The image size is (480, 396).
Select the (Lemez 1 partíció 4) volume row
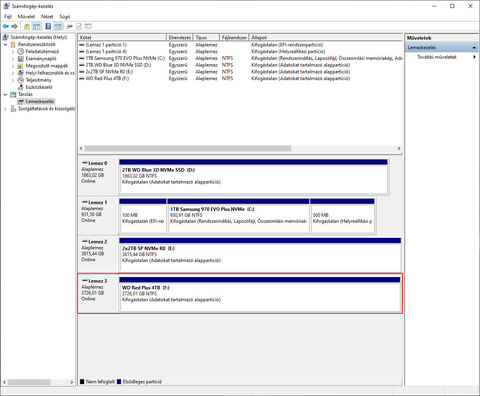click(240, 51)
